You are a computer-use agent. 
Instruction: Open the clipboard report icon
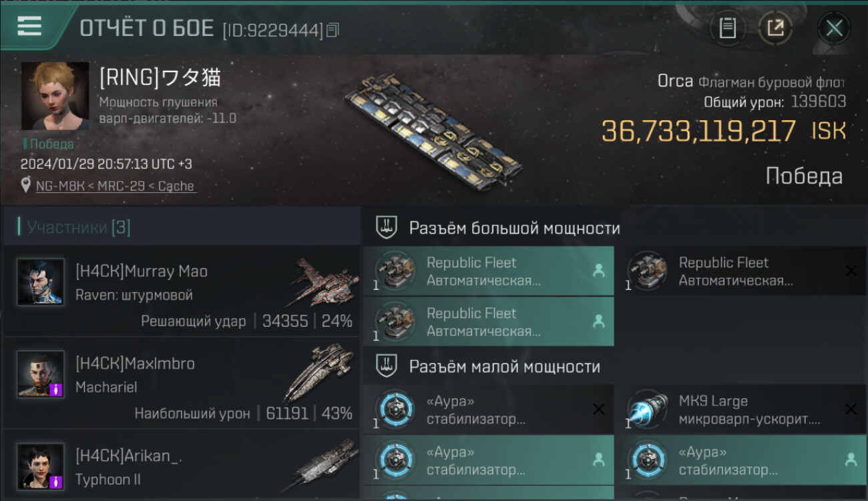click(728, 28)
